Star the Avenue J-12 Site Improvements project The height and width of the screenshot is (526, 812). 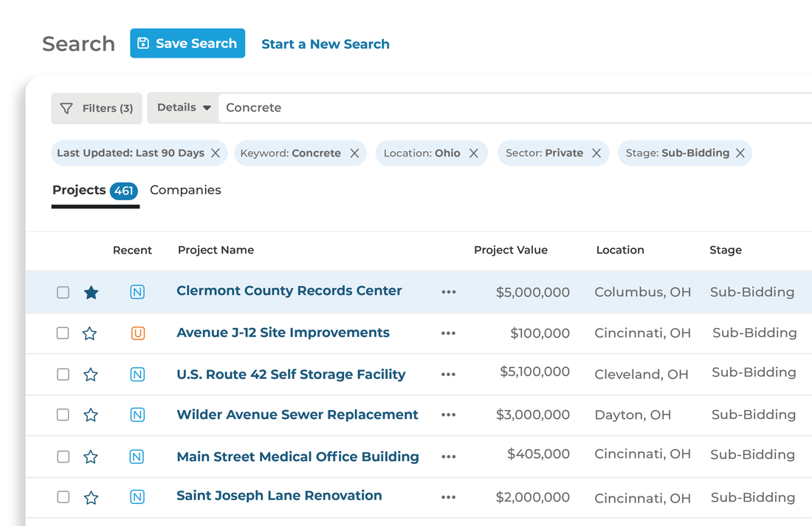coord(90,333)
